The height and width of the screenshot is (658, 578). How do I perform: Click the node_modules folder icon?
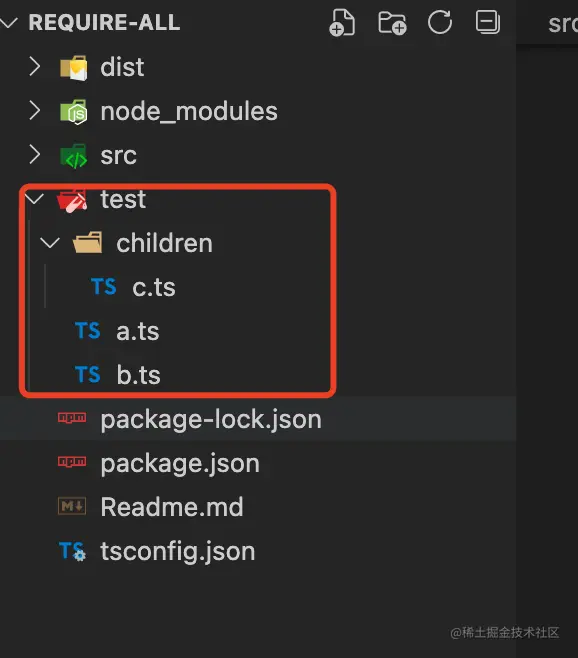[x=74, y=112]
